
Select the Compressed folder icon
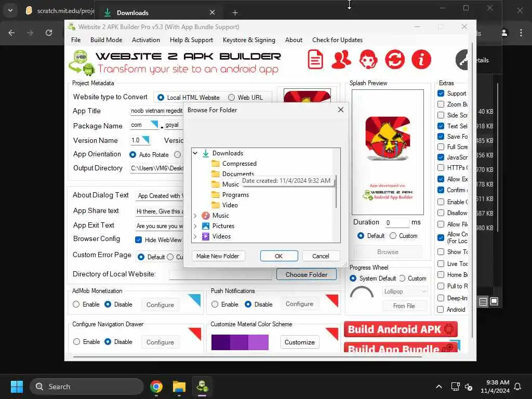coord(216,164)
